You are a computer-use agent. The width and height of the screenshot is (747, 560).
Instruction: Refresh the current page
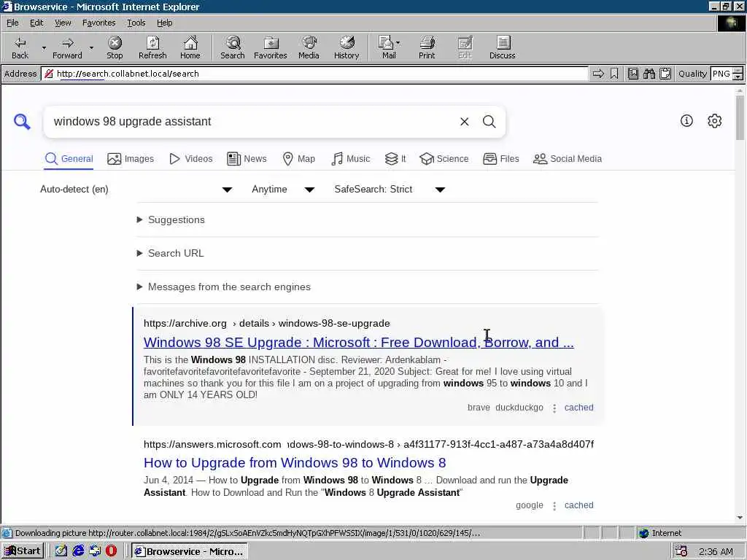(152, 47)
